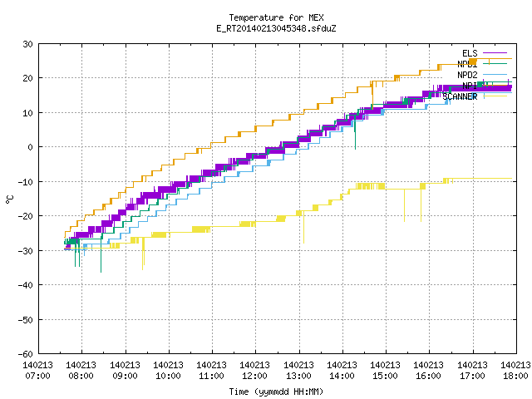Select the file name E_RT20140213045348.sfduZ

point(276,28)
